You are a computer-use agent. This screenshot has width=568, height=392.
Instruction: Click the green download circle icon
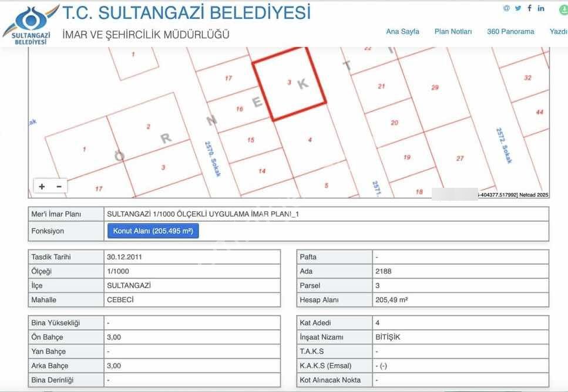(x=564, y=10)
